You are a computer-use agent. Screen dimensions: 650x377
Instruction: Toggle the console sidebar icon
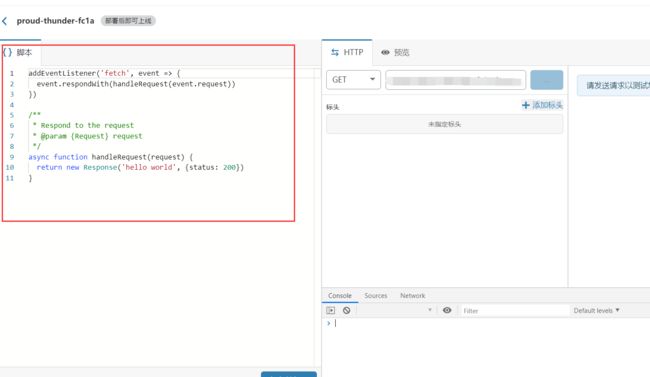(x=330, y=310)
